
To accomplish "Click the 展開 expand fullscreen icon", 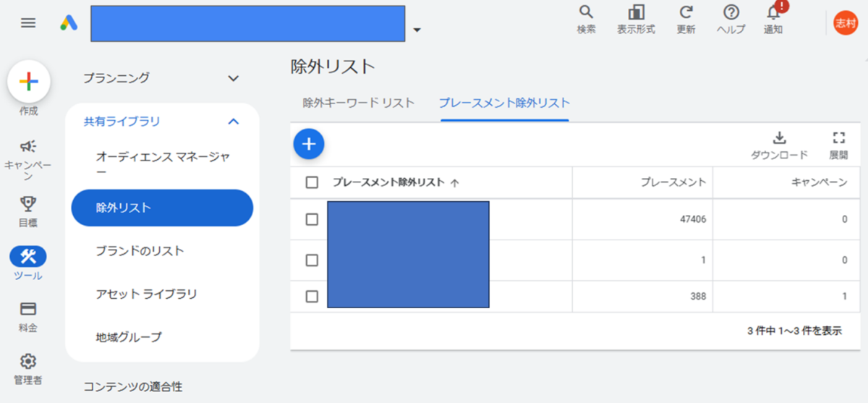I will [x=839, y=138].
